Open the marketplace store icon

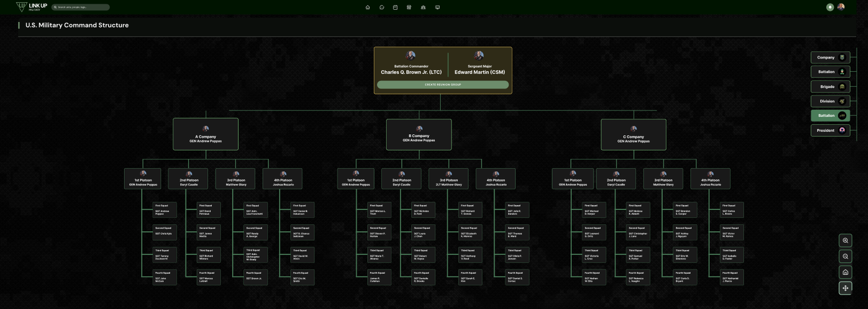[x=409, y=8]
